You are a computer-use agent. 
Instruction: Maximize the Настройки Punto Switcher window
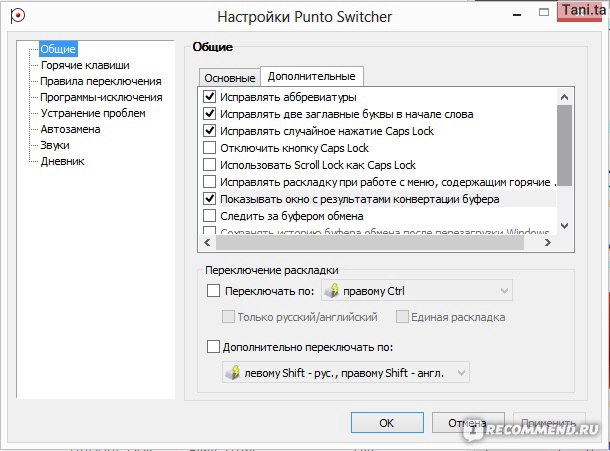point(543,12)
